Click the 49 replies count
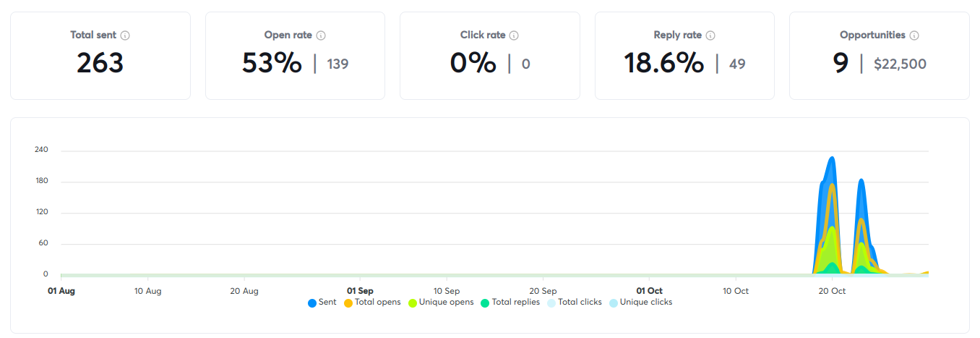This screenshot has height=338, width=980. pyautogui.click(x=737, y=64)
